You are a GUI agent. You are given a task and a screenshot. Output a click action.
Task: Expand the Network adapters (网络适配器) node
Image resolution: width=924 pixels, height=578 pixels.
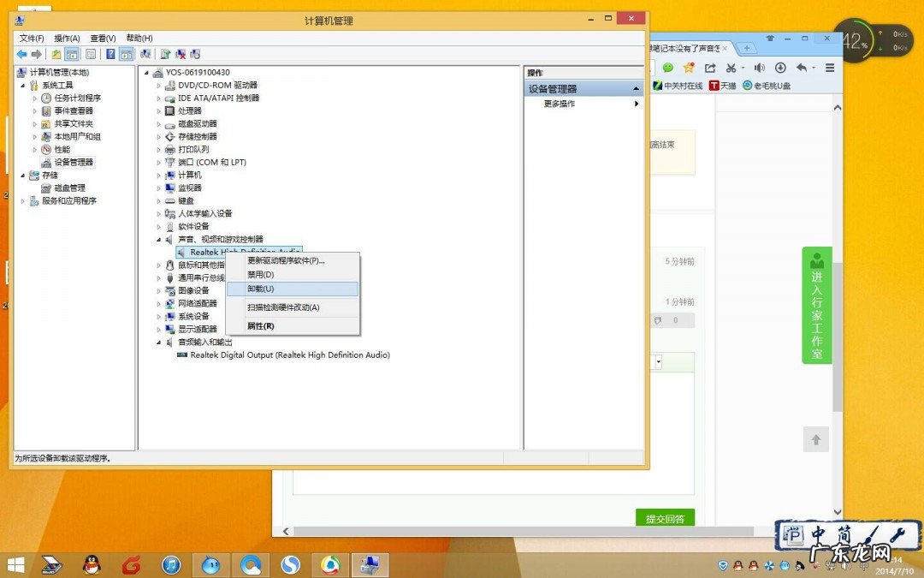pyautogui.click(x=159, y=304)
